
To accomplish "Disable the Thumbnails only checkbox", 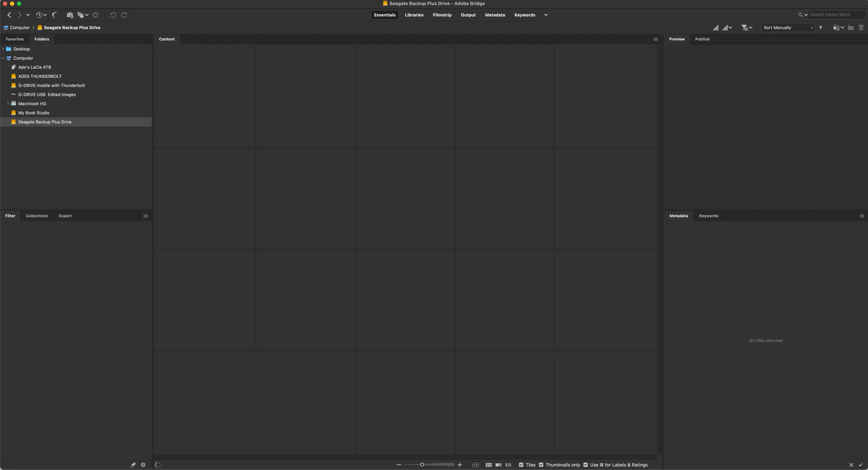I will tap(541, 465).
